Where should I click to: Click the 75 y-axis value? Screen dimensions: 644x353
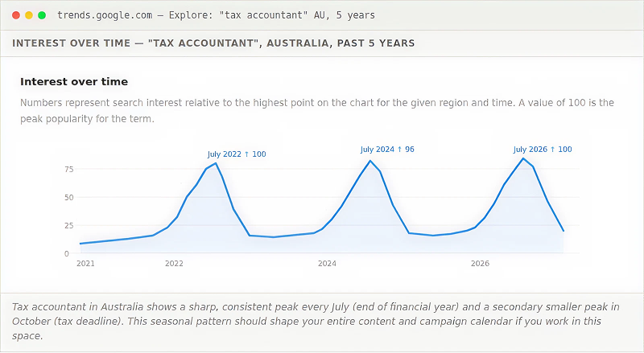(x=69, y=169)
